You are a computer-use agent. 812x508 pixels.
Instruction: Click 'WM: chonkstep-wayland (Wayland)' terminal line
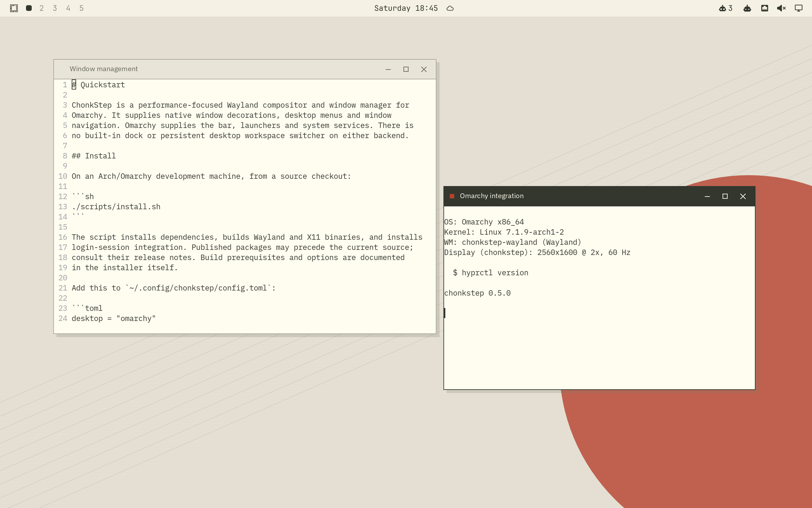click(513, 242)
